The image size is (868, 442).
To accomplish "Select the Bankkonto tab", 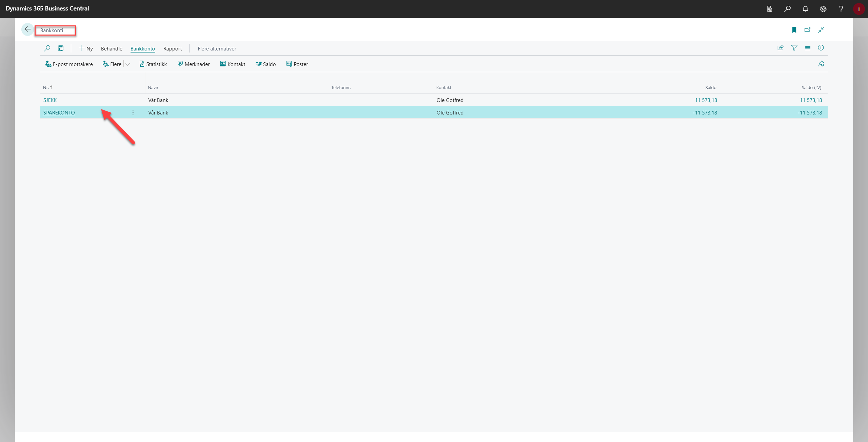I will coord(143,48).
